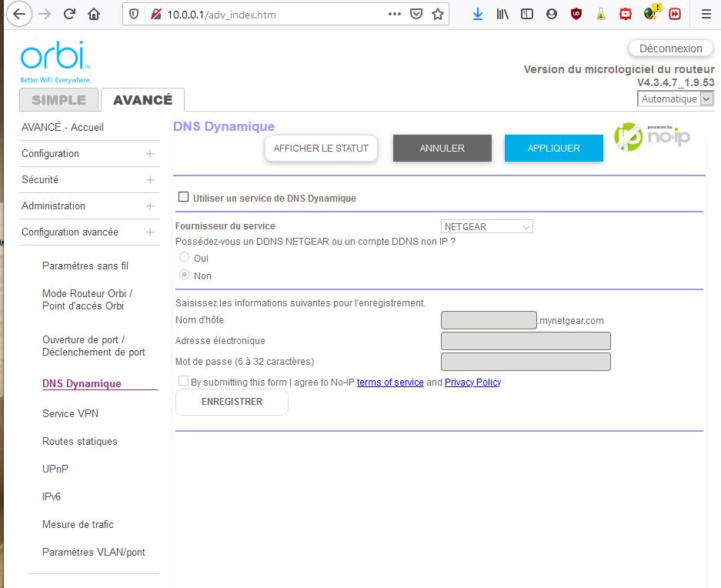Open the No-IP 'terms of service' link
The image size is (721, 588).
pos(390,383)
